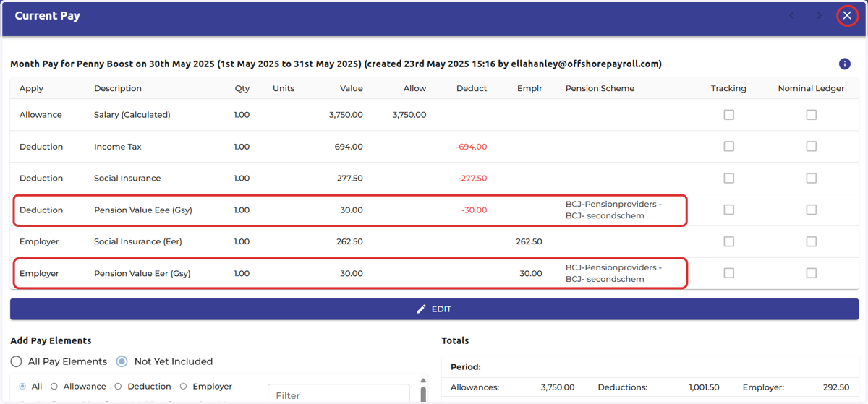Click the 3,750.00 Allow amount for Salary
This screenshot has width=868, height=404.
pos(409,115)
